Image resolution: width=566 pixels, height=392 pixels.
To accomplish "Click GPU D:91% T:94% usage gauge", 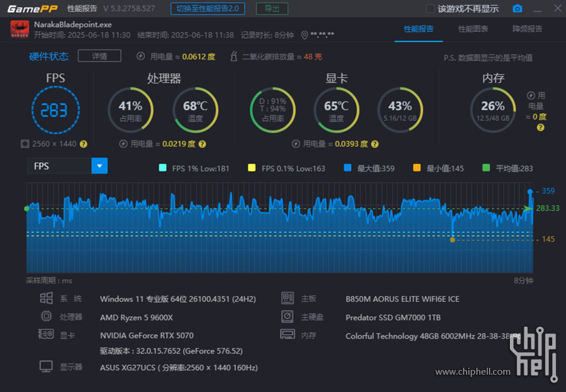I will tap(272, 110).
